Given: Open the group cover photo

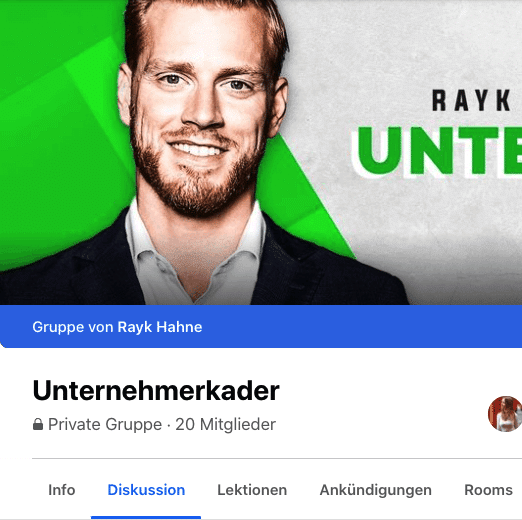Looking at the screenshot, I should click(261, 152).
